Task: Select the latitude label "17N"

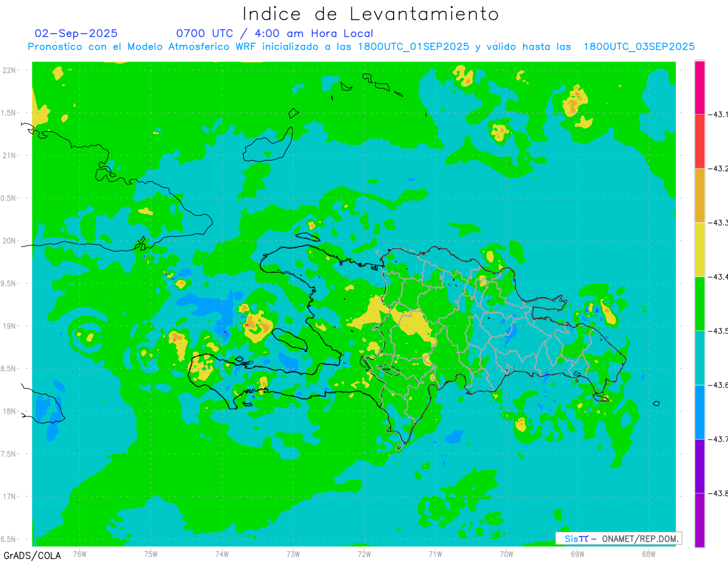Action: click(10, 497)
